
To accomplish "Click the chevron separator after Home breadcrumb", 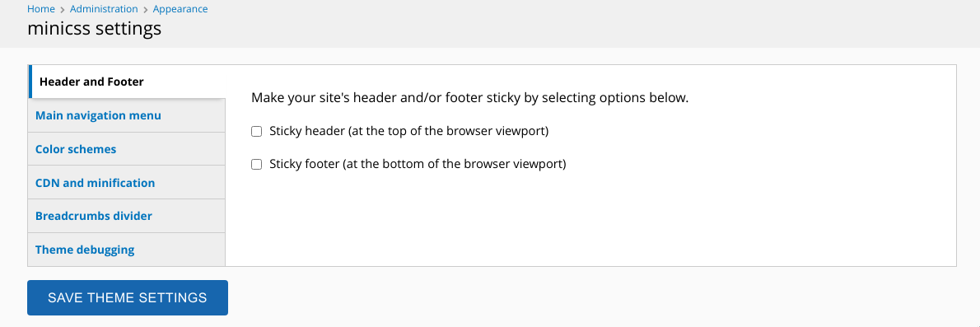I will (x=63, y=9).
